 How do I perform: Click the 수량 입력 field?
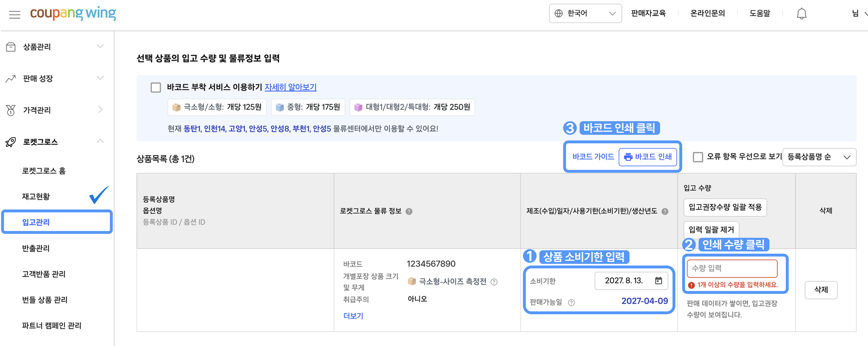[732, 268]
